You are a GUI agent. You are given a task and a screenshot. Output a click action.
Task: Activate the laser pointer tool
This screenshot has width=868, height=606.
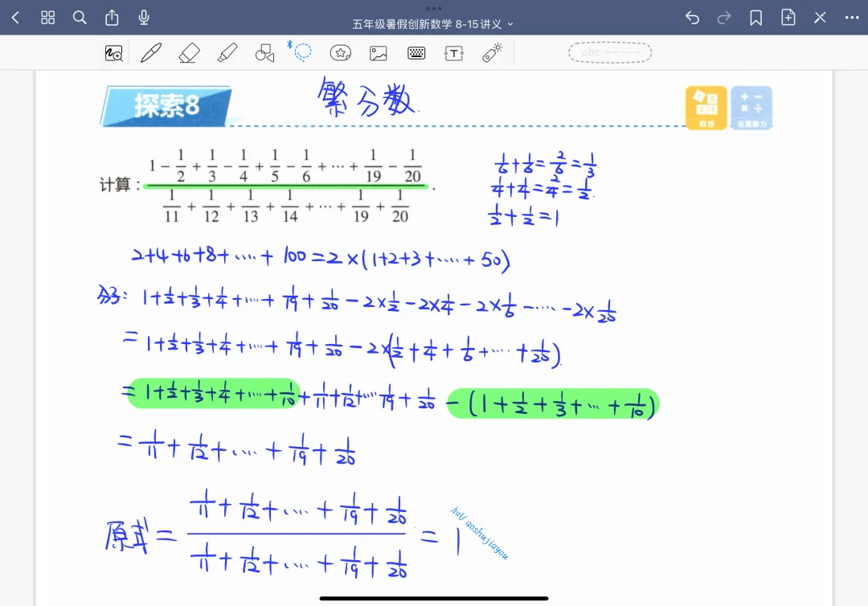(x=492, y=52)
